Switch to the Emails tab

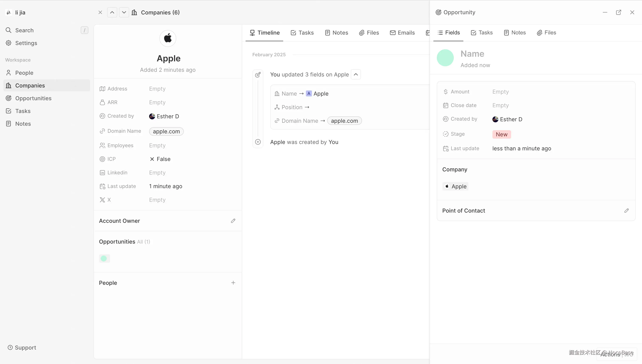pyautogui.click(x=402, y=33)
